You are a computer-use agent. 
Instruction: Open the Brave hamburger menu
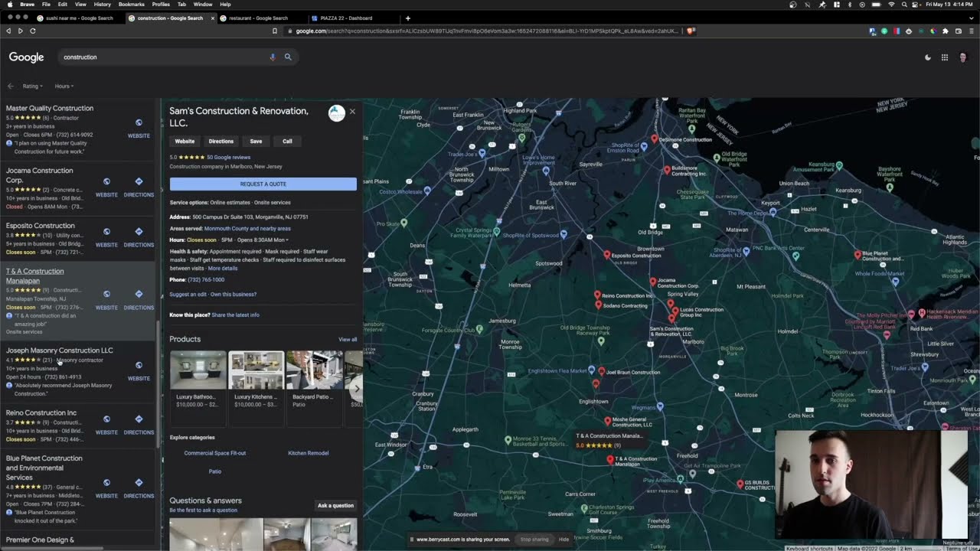pyautogui.click(x=971, y=31)
